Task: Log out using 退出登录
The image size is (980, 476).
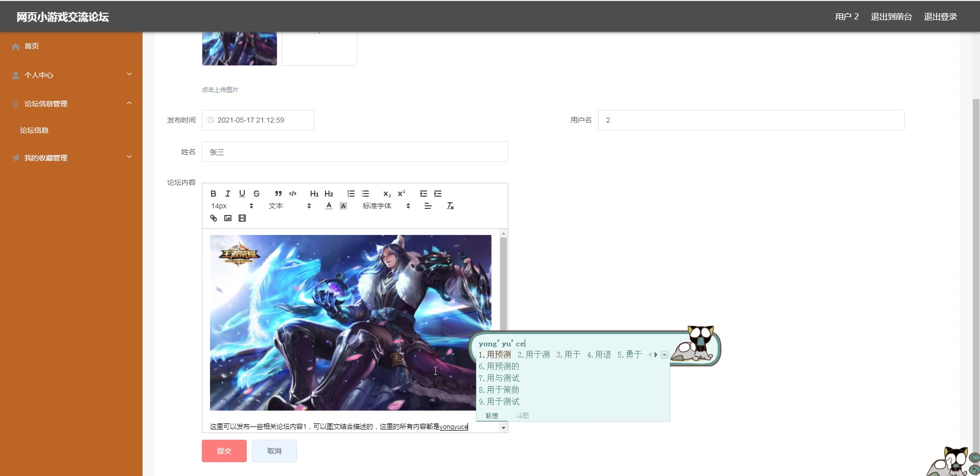Action: [x=940, y=17]
